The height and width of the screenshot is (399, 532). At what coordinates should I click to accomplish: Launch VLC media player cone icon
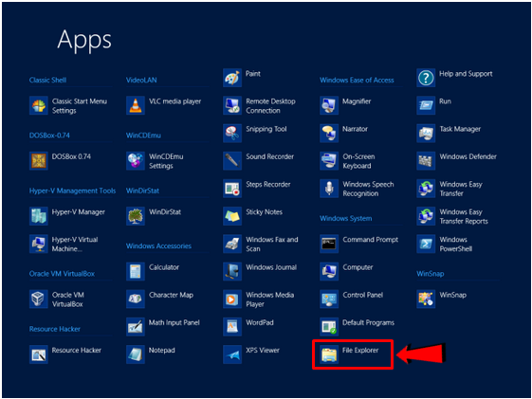(x=136, y=105)
